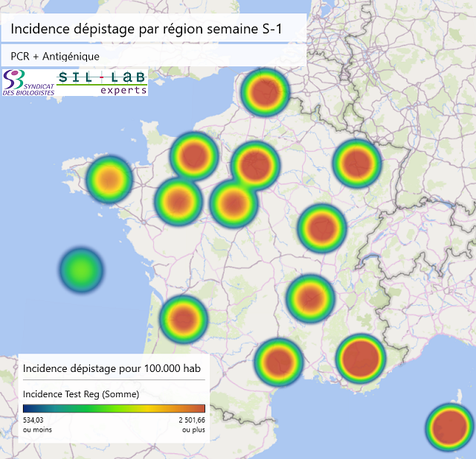Click the Hauts-de-France heat bubble near Lille
Image resolution: width=476 pixels, height=459 pixels.
pyautogui.click(x=265, y=92)
